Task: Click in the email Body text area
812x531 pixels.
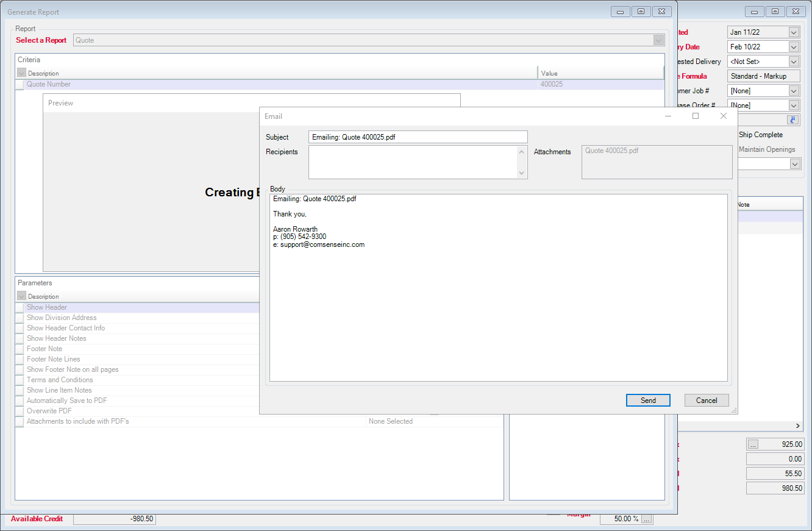Action: (498, 305)
